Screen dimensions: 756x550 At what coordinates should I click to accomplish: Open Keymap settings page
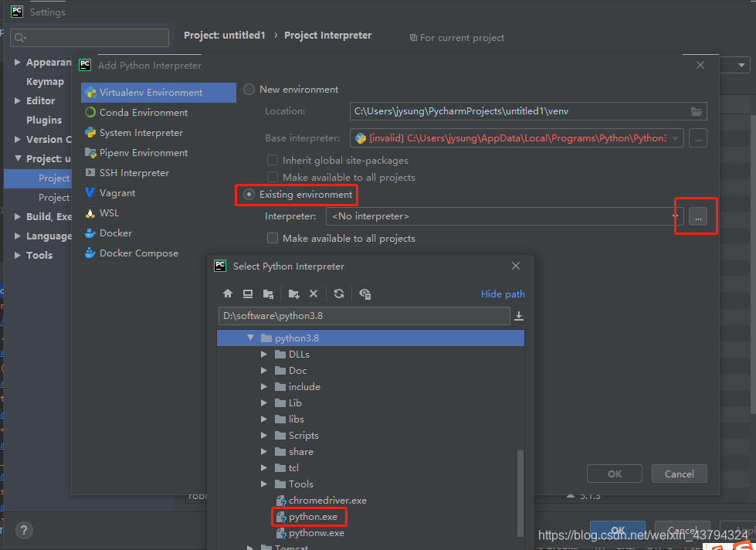click(x=45, y=82)
